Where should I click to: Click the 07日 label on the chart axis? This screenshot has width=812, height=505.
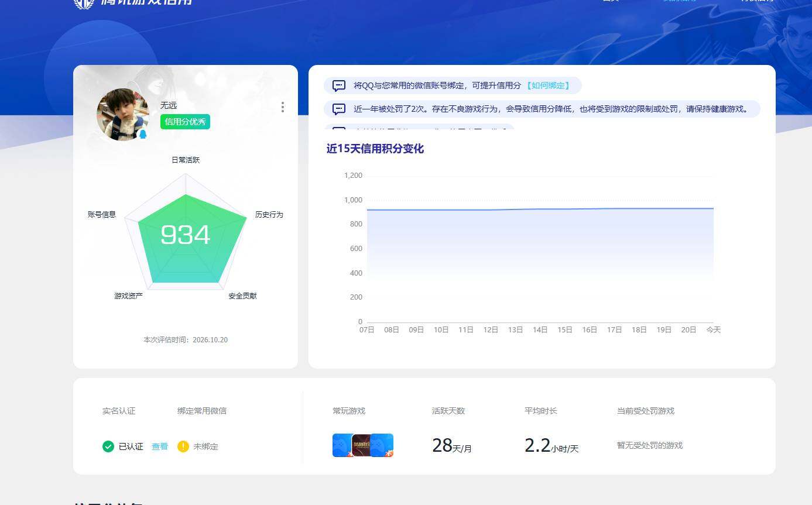pyautogui.click(x=367, y=330)
